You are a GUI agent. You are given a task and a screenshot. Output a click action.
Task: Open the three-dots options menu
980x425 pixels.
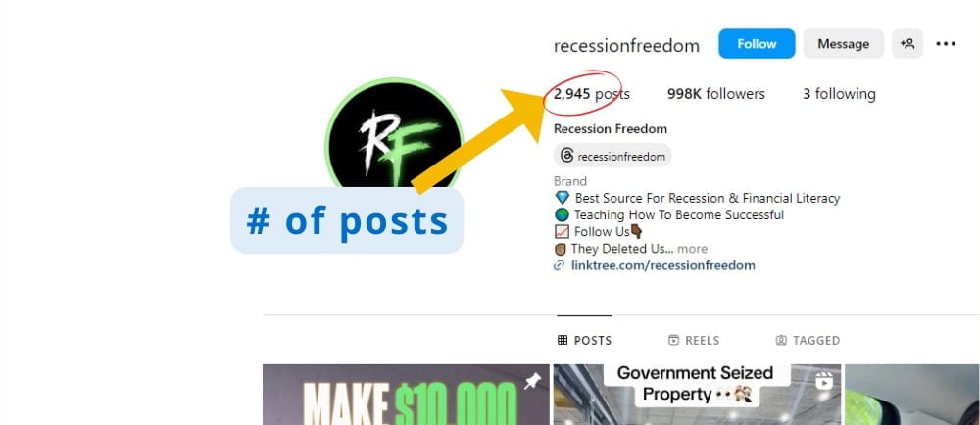[x=946, y=44]
